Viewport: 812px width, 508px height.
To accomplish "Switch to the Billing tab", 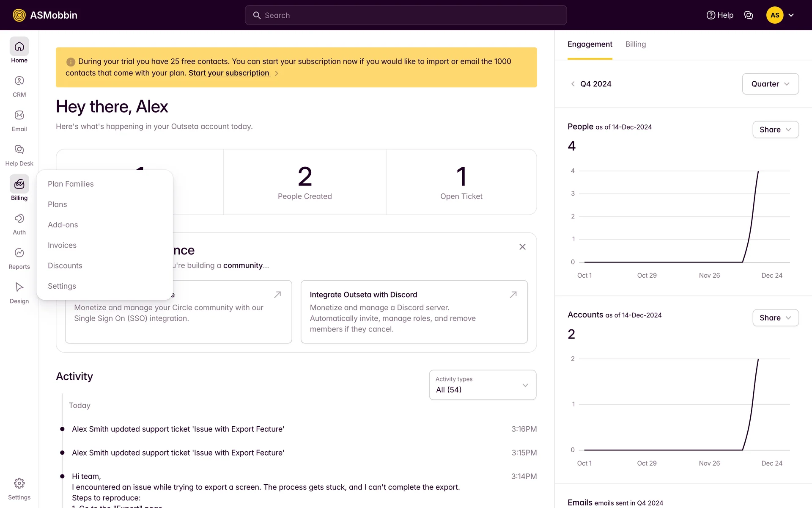I will [635, 44].
